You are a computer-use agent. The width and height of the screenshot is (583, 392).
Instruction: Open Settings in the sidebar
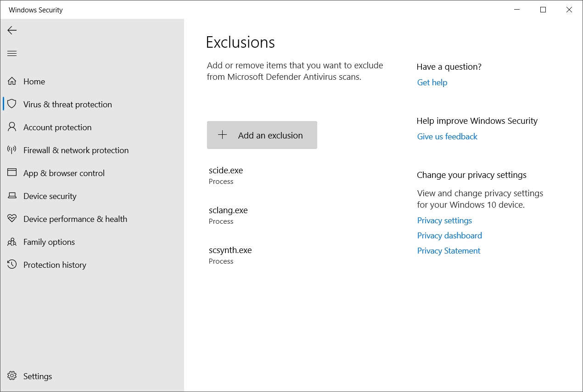click(x=92, y=376)
